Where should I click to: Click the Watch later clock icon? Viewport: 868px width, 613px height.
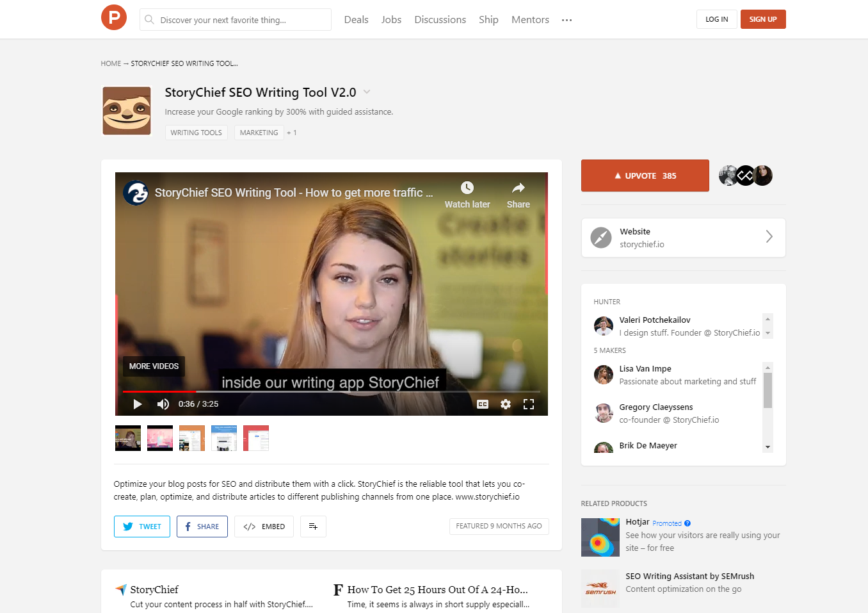[x=467, y=188]
